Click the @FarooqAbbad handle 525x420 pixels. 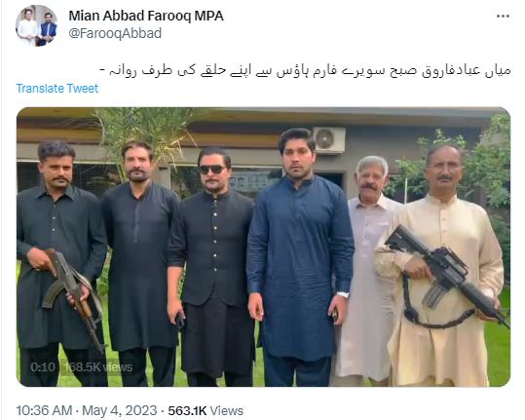pyautogui.click(x=115, y=33)
